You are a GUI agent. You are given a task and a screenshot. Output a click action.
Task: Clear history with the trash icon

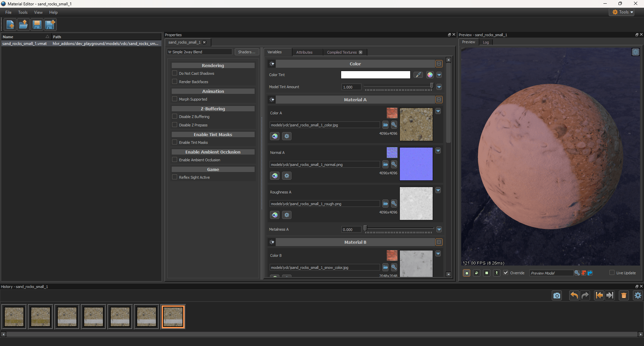pos(624,295)
